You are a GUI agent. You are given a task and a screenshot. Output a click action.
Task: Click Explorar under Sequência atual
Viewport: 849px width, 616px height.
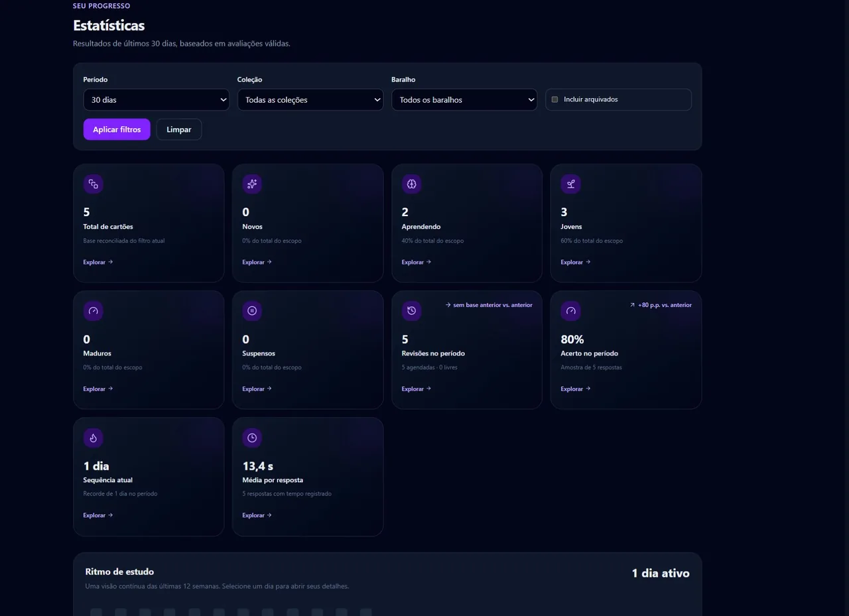pos(98,515)
